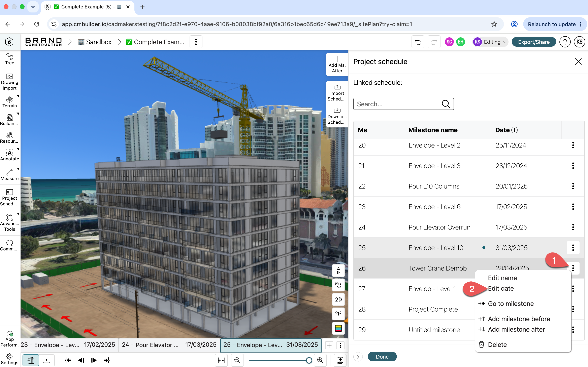Collapse the schedule panel chevron
The image size is (588, 367).
tap(358, 357)
